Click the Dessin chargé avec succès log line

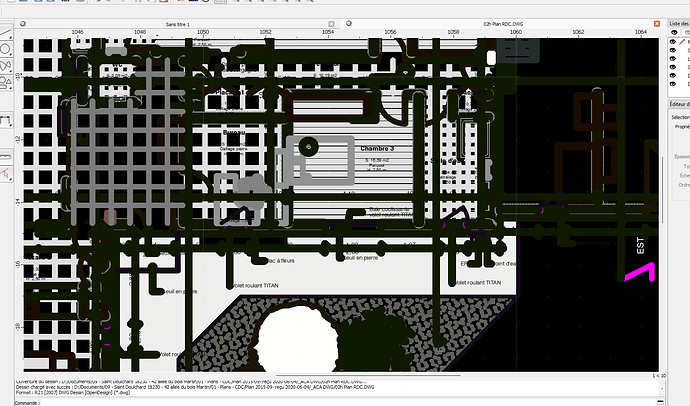click(x=195, y=388)
